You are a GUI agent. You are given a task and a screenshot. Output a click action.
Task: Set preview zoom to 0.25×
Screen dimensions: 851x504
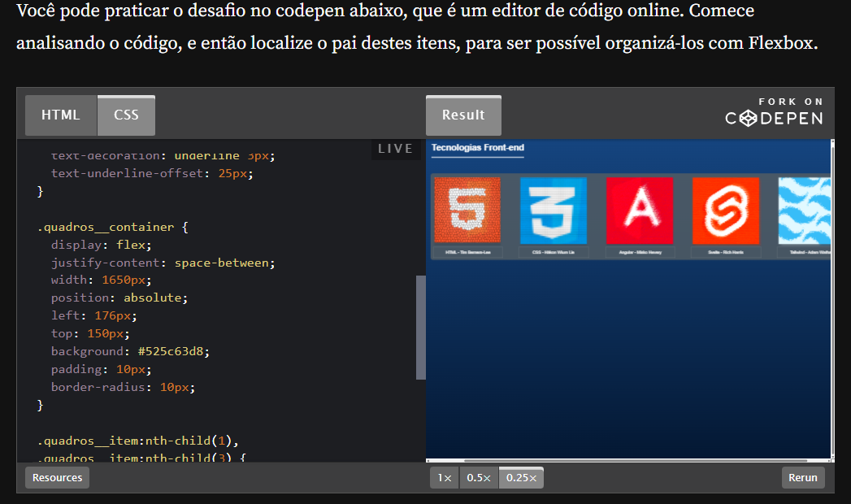click(x=521, y=477)
